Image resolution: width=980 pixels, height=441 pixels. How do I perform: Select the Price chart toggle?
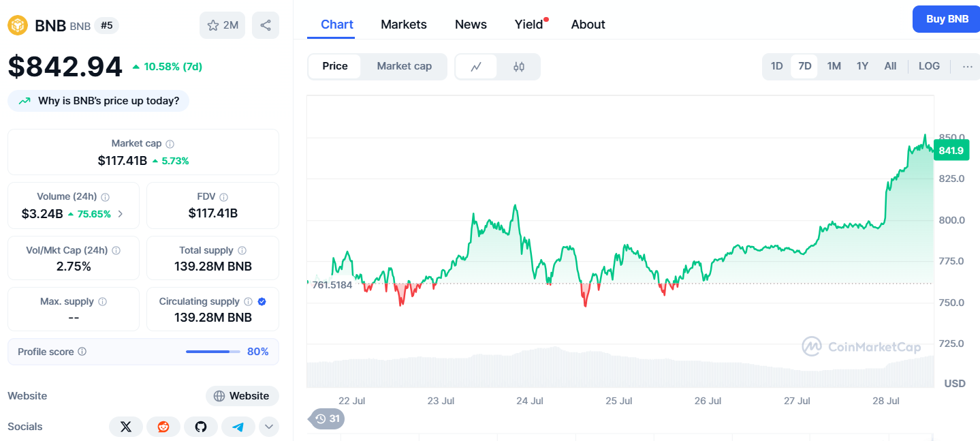[x=335, y=66]
